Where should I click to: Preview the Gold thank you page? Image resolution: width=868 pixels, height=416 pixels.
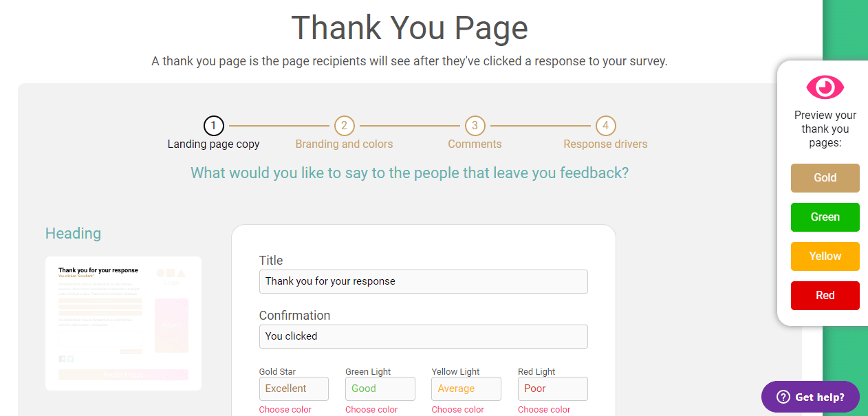point(825,178)
